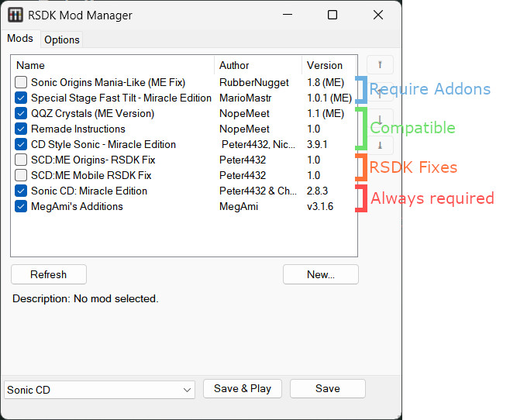This screenshot has width=510, height=420.
Task: Click the RSDK Mod Manager title bar icon
Action: pos(15,15)
